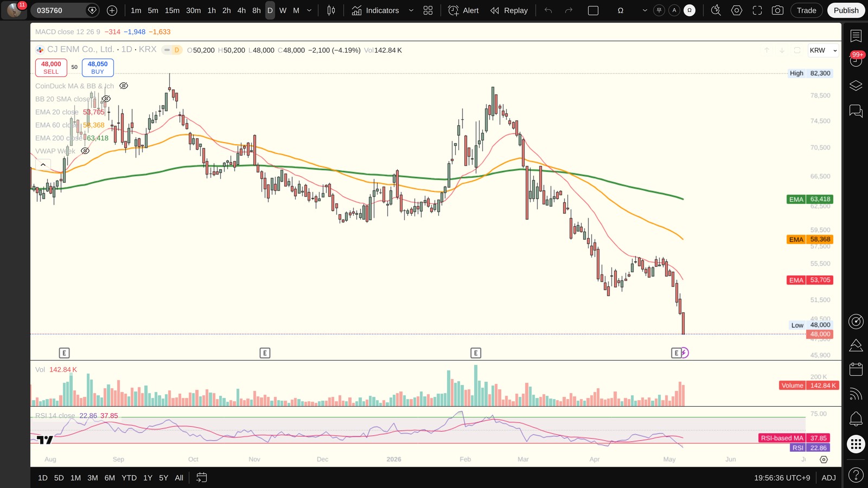Click the latest earnings E marker
The width and height of the screenshot is (868, 488).
(x=676, y=353)
